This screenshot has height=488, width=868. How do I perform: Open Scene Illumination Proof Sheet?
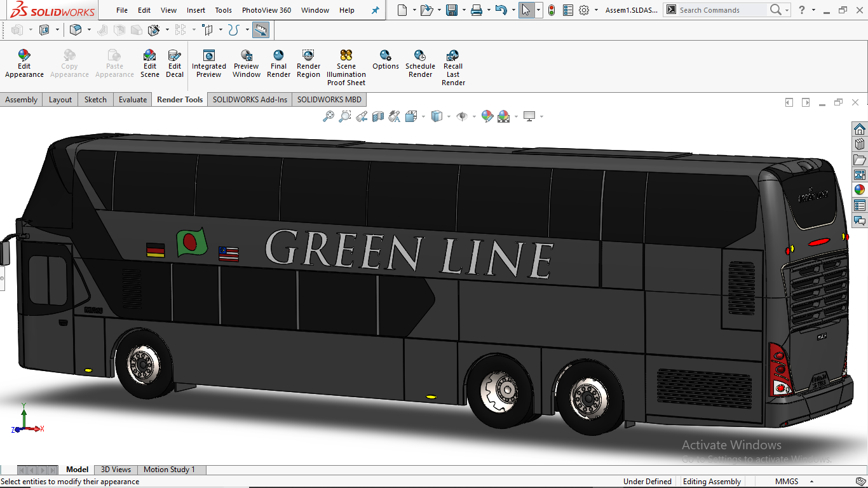point(346,67)
